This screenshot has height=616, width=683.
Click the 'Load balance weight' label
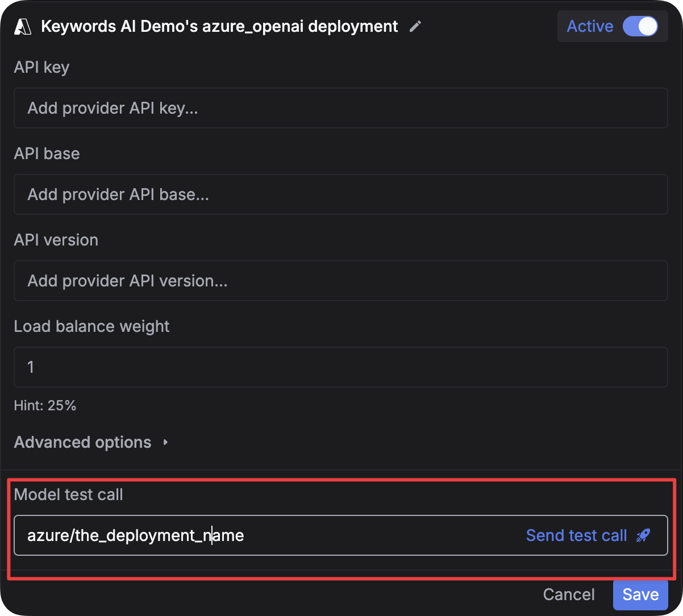coord(91,326)
